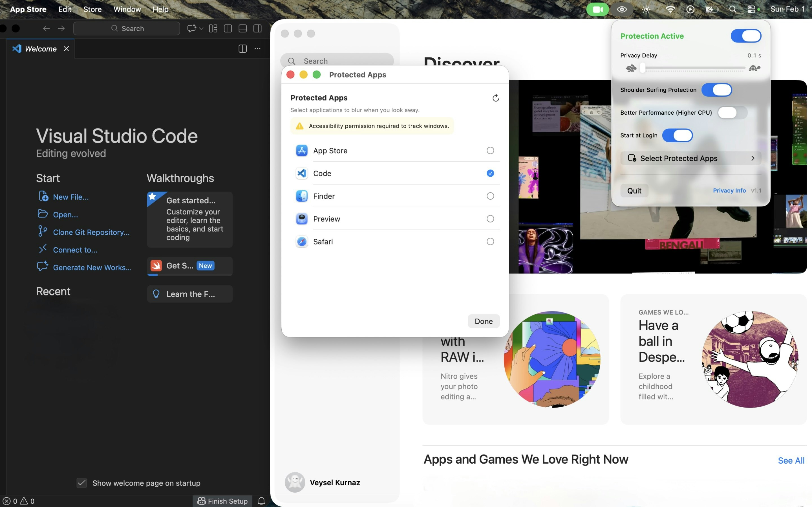This screenshot has width=812, height=507.
Task: Open VS Code notifications bell
Action: coord(261,501)
